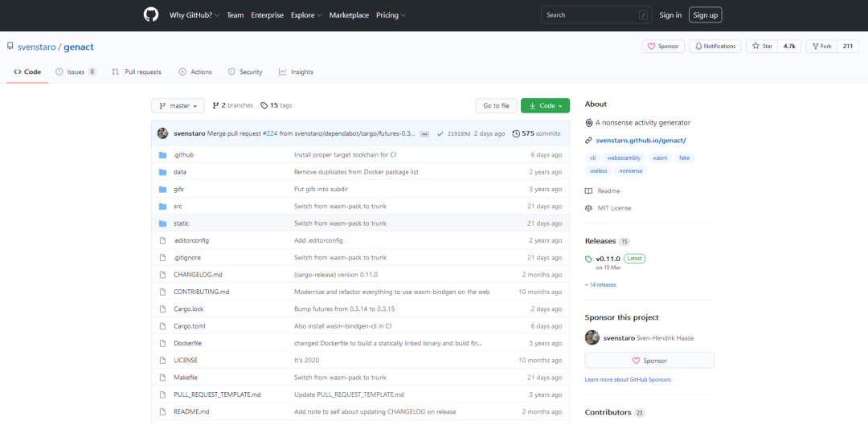This screenshot has width=868, height=425.
Task: Click the GitHub Octocat logo
Action: 150,15
